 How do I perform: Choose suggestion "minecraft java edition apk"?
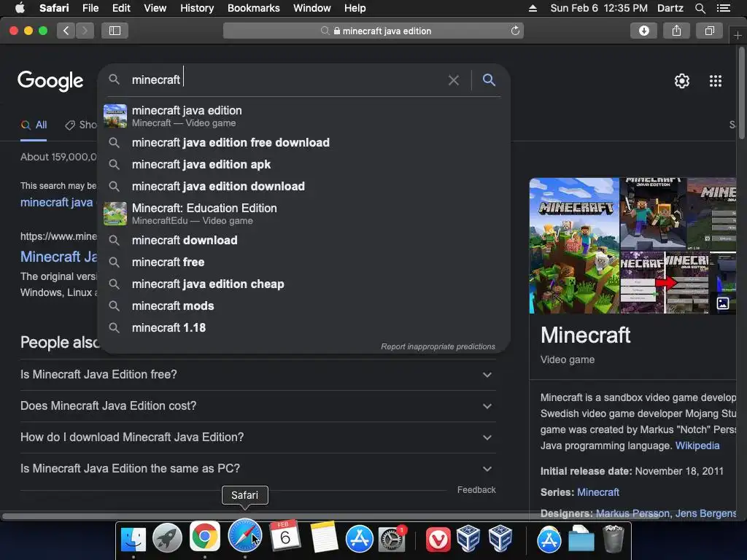[x=304, y=164]
